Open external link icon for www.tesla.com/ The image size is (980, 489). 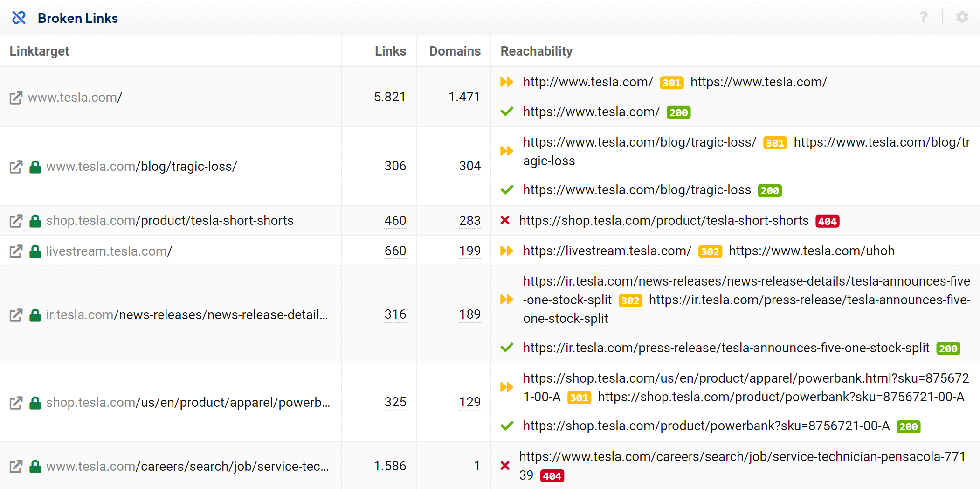(x=16, y=98)
